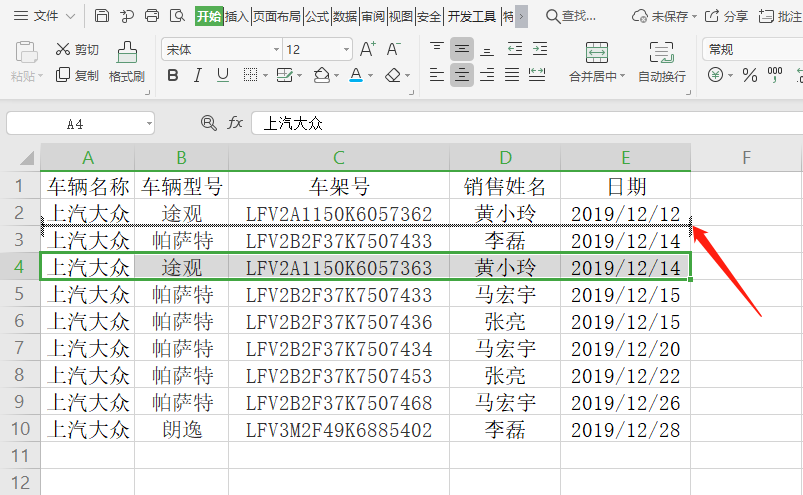Click the justify alignment icon

pyautogui.click(x=512, y=75)
